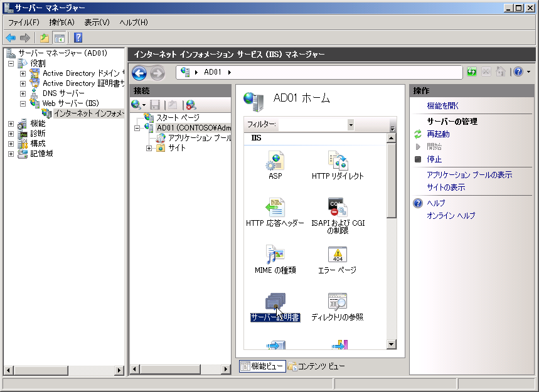Open ISAPI および CGI の制限 feature
This screenshot has width=539, height=392.
pyautogui.click(x=338, y=216)
